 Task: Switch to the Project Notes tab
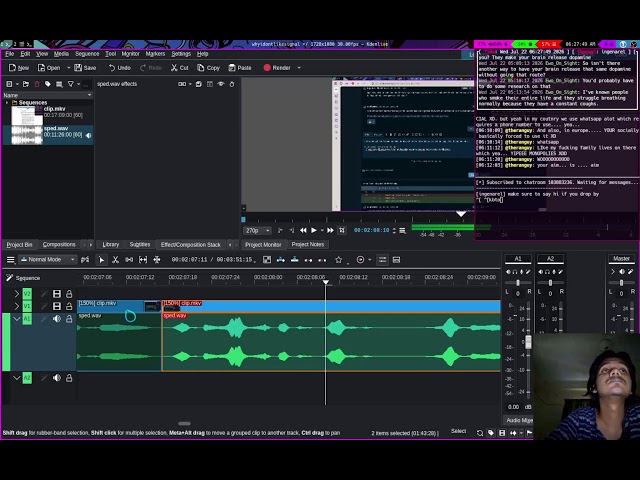(308, 244)
